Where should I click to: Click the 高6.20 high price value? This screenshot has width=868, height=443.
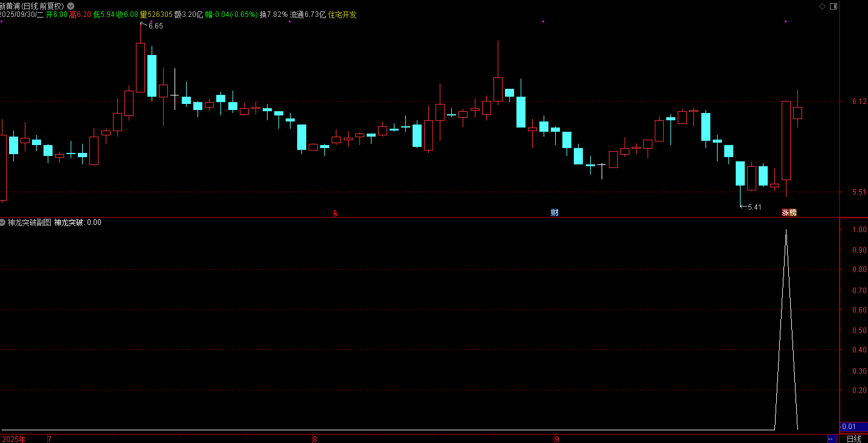pyautogui.click(x=80, y=15)
